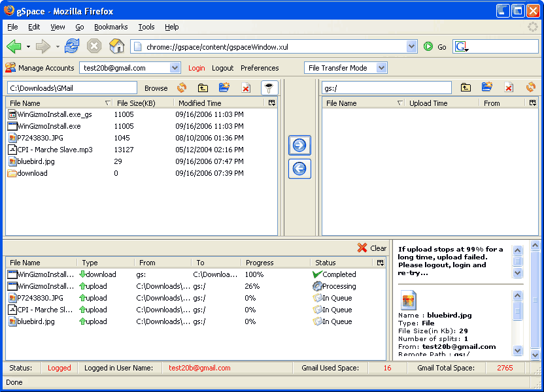Go up one folder in local pane

coord(203,88)
